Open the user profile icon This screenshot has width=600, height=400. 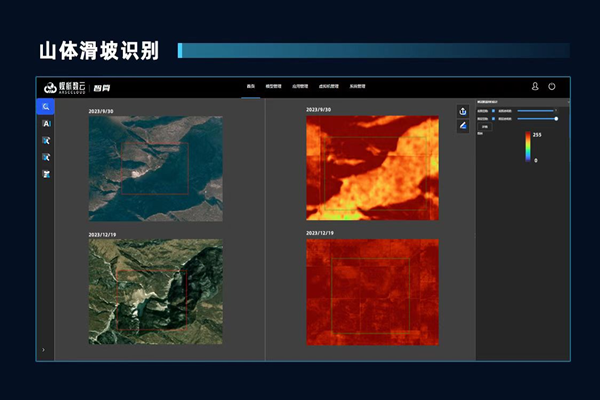[535, 87]
